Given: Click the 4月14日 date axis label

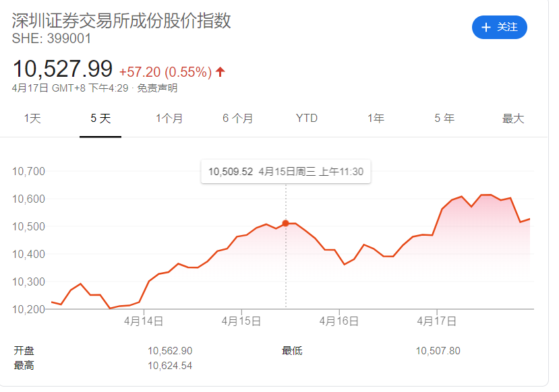Looking at the screenshot, I should pyautogui.click(x=143, y=321).
